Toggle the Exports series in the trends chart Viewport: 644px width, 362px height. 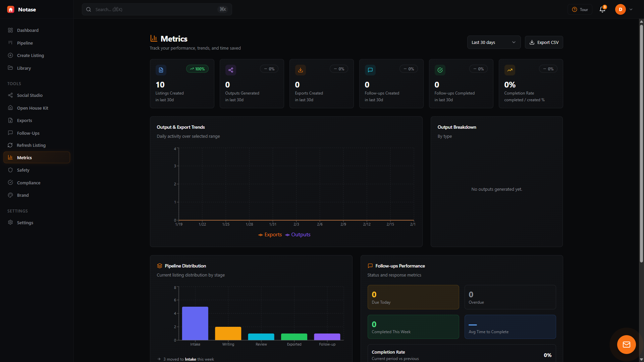coord(270,235)
